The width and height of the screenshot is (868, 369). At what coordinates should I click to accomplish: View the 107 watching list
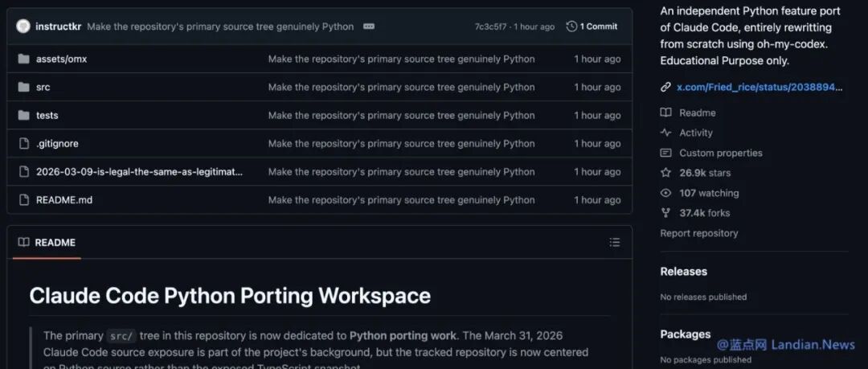click(709, 193)
